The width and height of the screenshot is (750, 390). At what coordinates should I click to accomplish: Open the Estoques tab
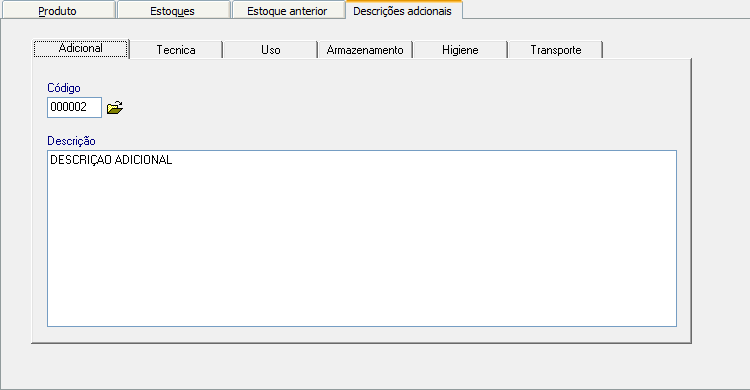coord(173,11)
